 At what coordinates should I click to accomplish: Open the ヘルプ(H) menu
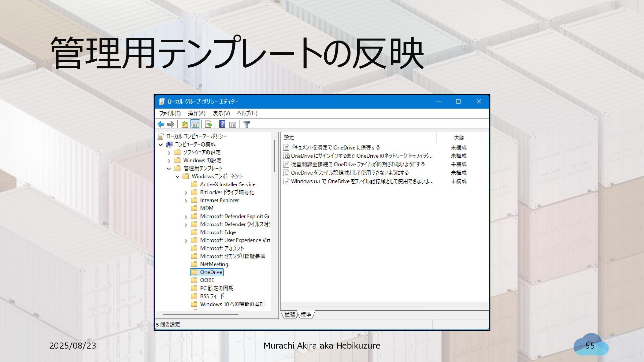coord(247,113)
